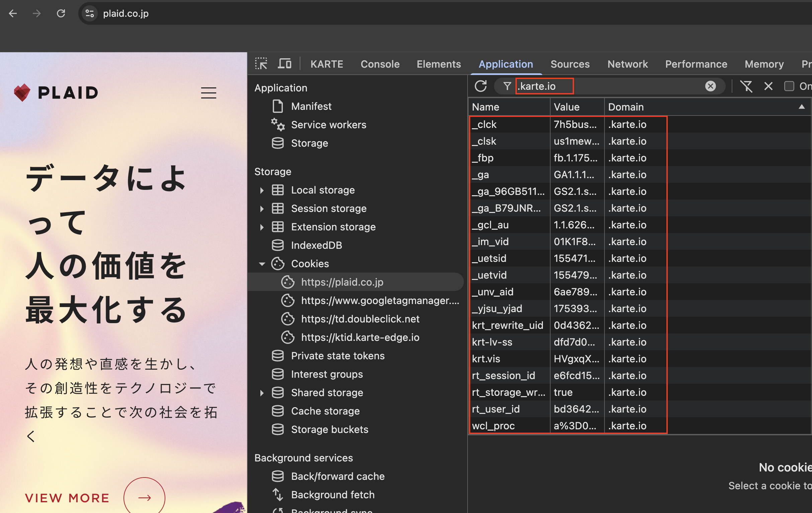
Task: Open the Memory tab
Action: pos(764,64)
